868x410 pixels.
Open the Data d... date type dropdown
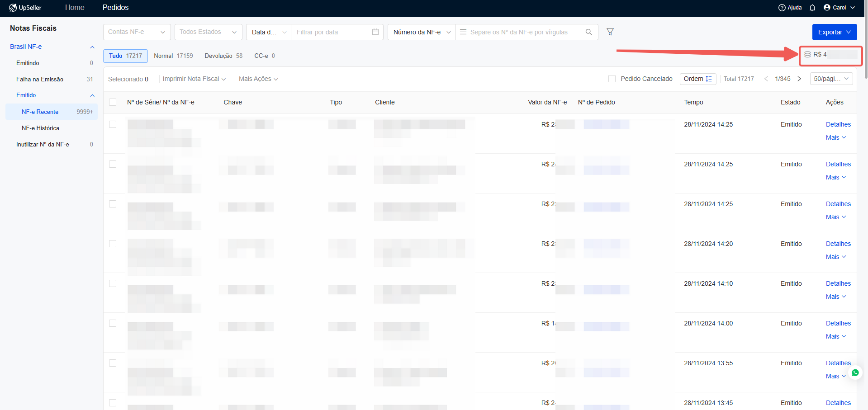point(269,32)
